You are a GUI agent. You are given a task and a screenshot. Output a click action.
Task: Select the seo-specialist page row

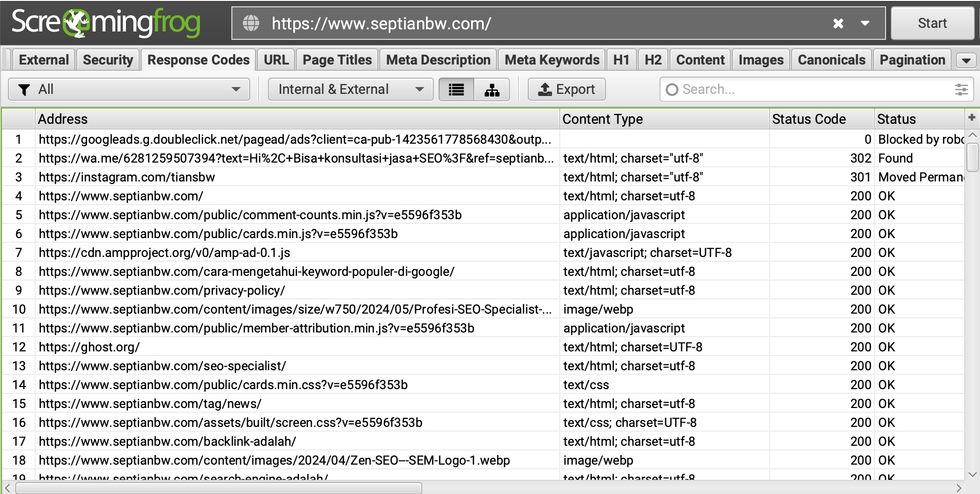click(483, 366)
